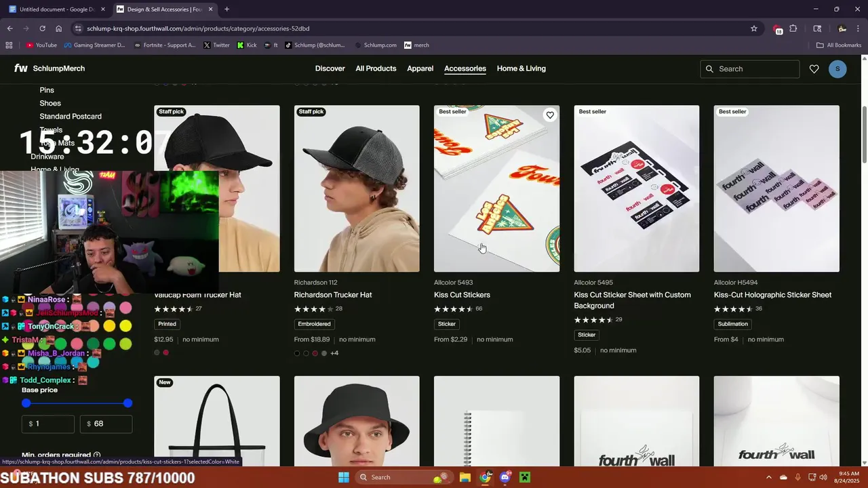Image resolution: width=868 pixels, height=488 pixels.
Task: View site information icon in address bar
Action: (x=79, y=28)
